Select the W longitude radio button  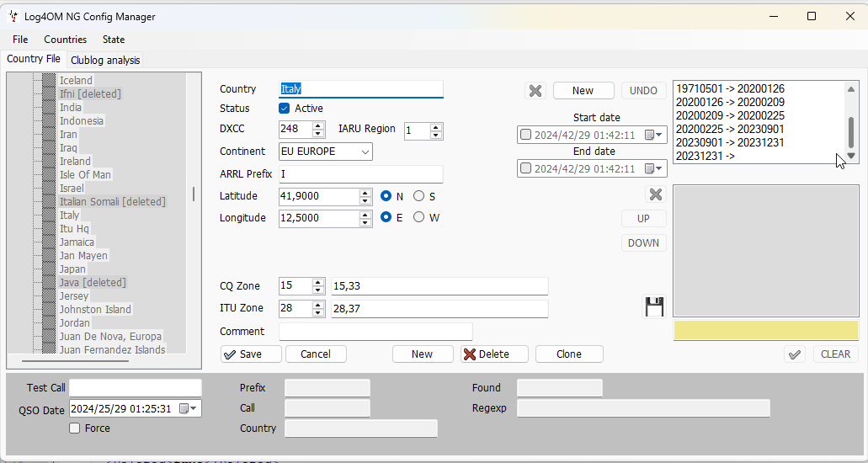point(419,218)
